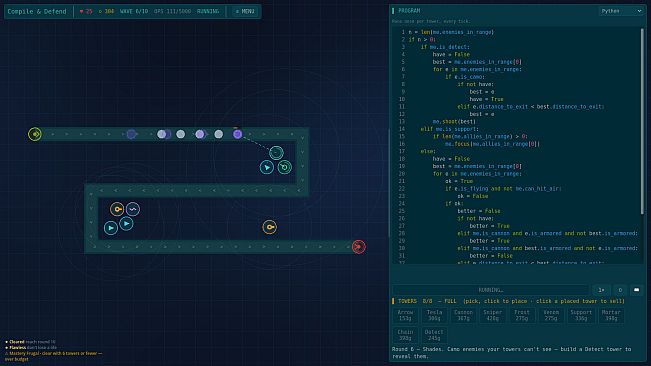Click code line 13 me.shoot(best)
The width and height of the screenshot is (651, 366).
pyautogui.click(x=454, y=122)
